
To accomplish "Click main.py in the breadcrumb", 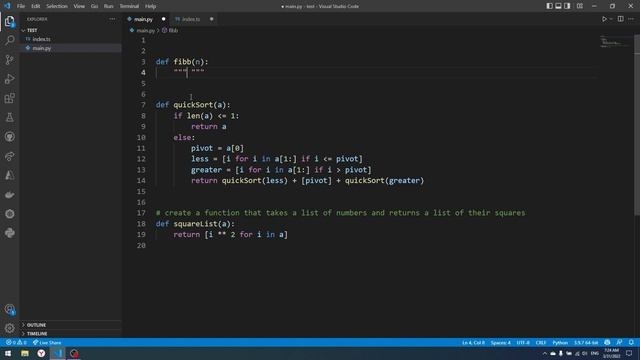I will point(145,31).
